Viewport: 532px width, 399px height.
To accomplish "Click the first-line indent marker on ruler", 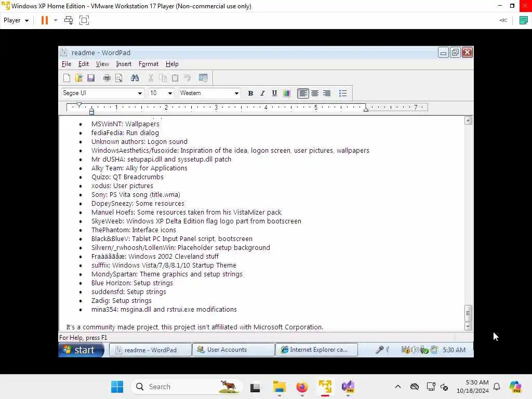I will click(x=79, y=105).
